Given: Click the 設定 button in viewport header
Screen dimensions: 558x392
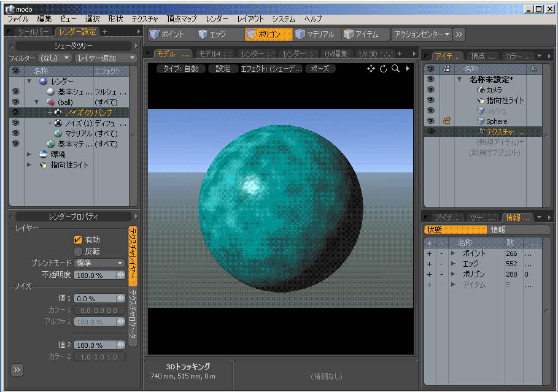Looking at the screenshot, I should pos(223,69).
